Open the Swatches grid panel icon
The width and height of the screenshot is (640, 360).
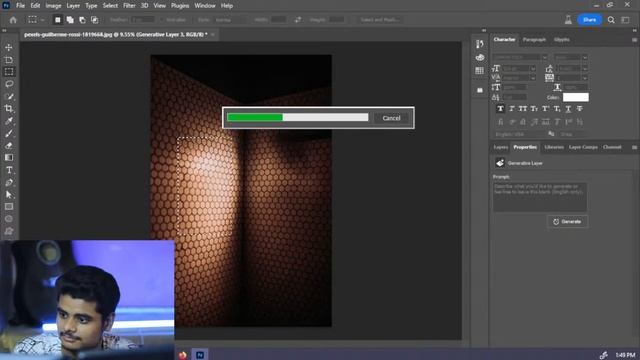pos(480,71)
